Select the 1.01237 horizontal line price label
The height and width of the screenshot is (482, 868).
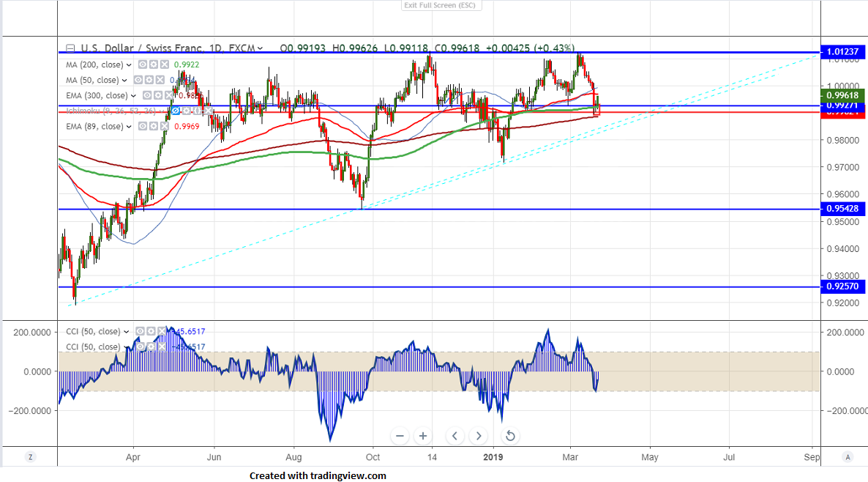(842, 52)
